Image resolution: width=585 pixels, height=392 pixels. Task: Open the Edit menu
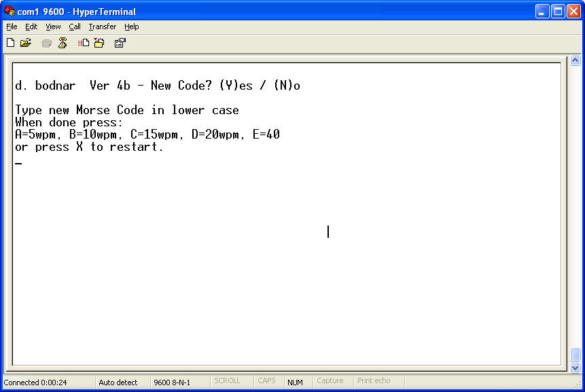(31, 26)
